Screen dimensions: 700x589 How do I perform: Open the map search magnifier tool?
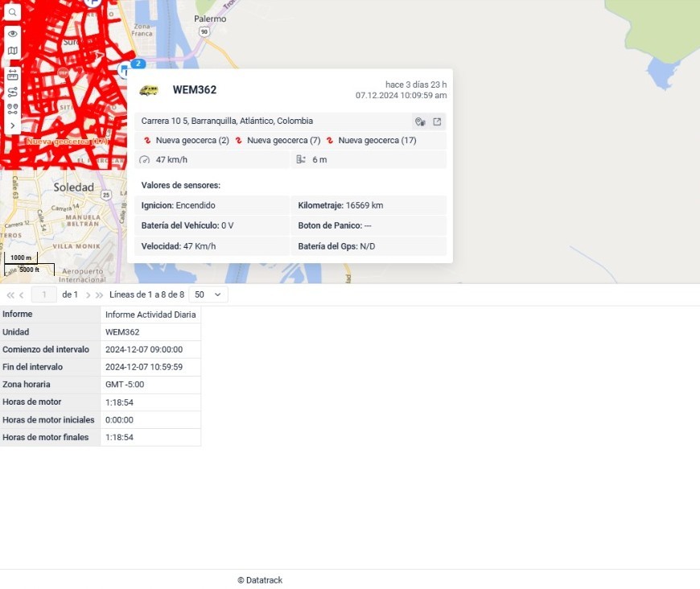12,13
